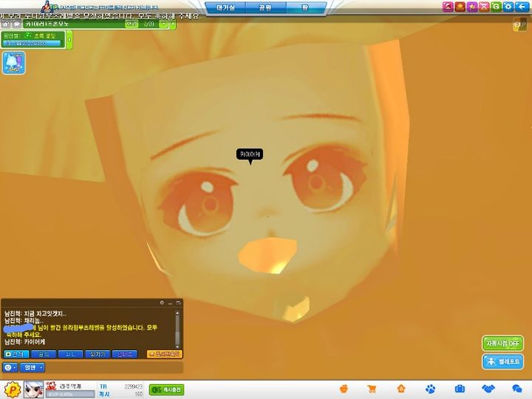Click the blue ghost costume buff icon
The width and height of the screenshot is (532, 399).
click(x=13, y=63)
